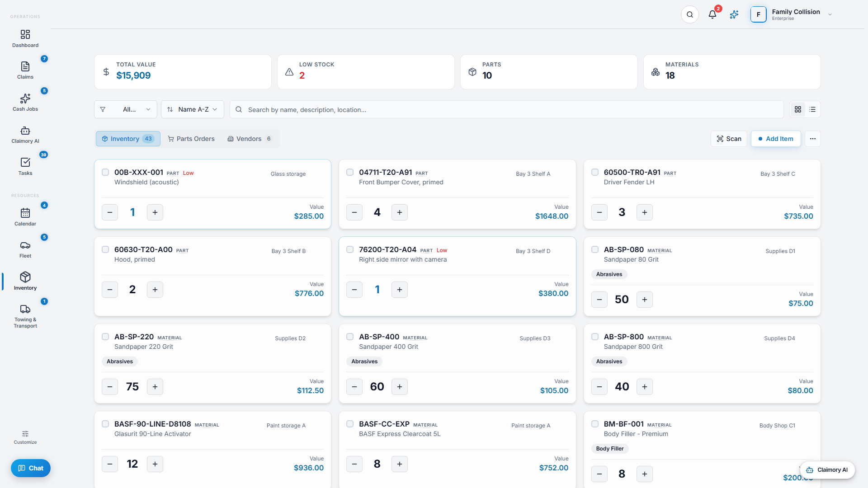Viewport: 868px width, 488px height.
Task: Decrease quantity of AB-SP-220 sandpaper
Action: 110,387
